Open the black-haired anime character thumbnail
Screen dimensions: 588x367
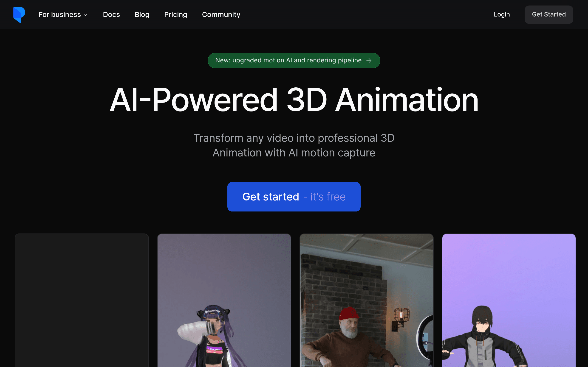click(x=509, y=300)
